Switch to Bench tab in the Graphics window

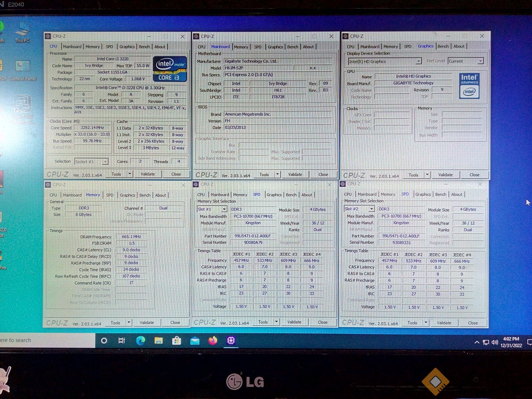[x=443, y=47]
